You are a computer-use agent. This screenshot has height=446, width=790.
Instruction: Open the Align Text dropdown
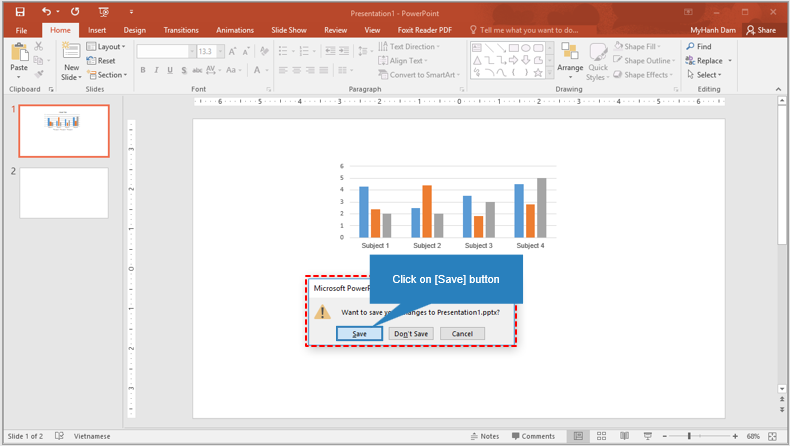[403, 60]
